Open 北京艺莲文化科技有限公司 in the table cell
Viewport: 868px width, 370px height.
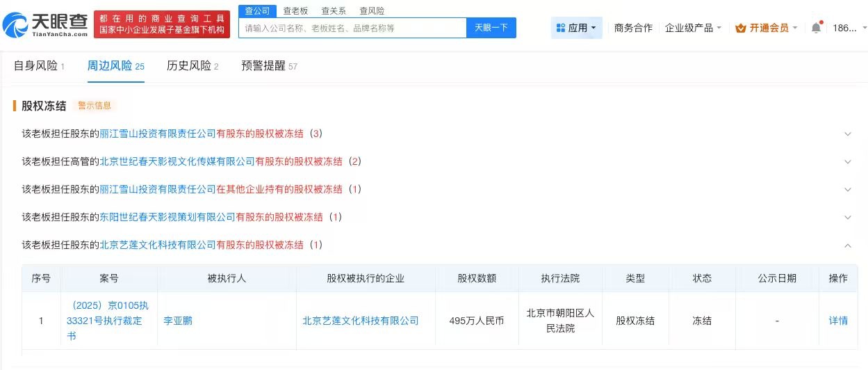click(361, 321)
